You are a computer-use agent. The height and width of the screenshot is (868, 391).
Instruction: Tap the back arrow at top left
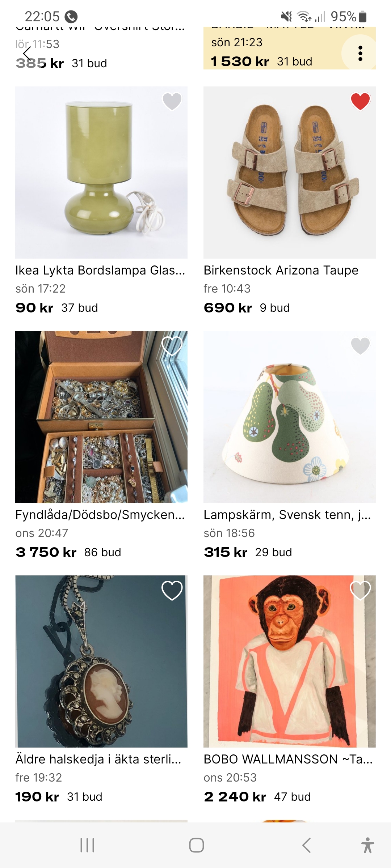click(27, 54)
